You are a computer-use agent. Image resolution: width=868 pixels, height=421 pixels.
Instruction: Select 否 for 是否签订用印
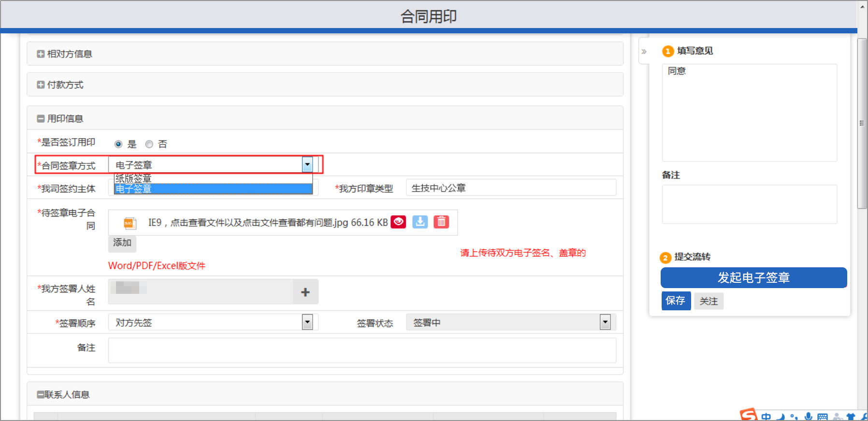coord(149,144)
